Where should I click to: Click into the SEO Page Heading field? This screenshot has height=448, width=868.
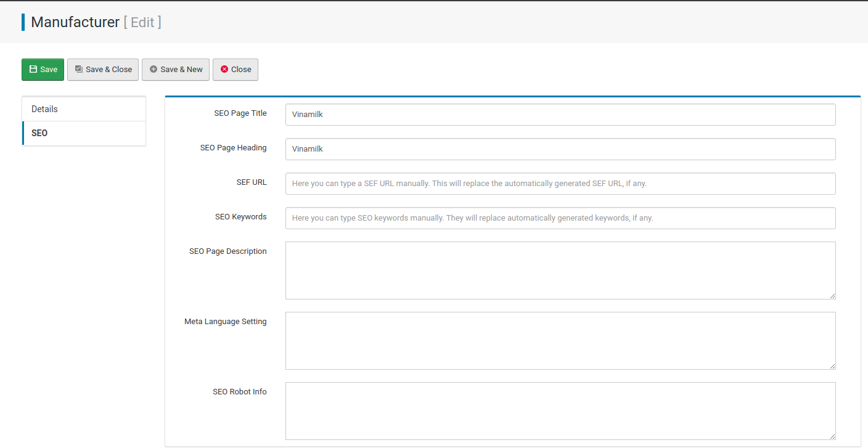tap(560, 149)
